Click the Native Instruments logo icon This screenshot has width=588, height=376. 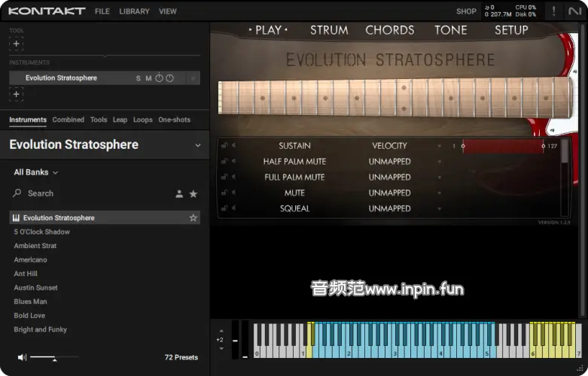(x=574, y=11)
